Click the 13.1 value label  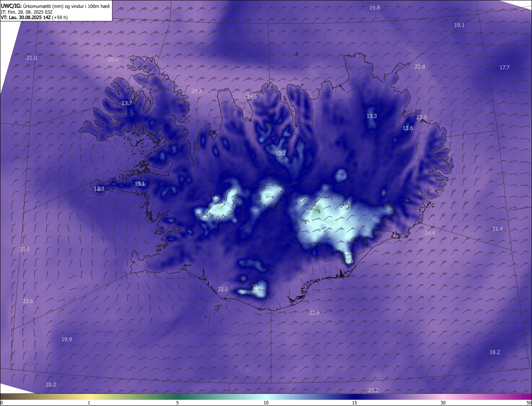pyautogui.click(x=140, y=183)
